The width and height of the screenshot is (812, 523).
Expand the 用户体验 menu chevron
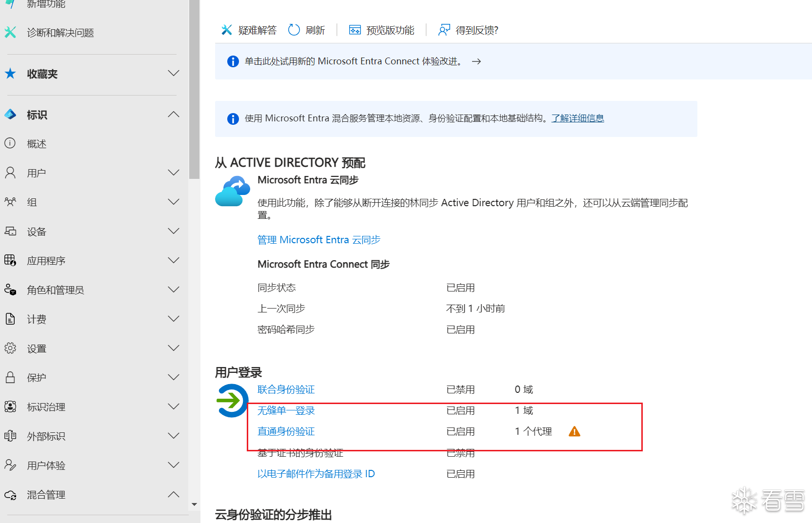[174, 465]
